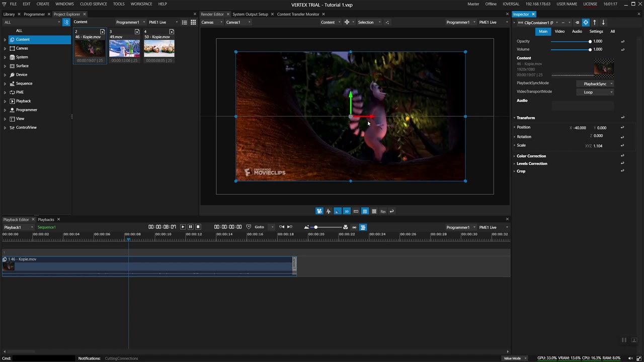
Task: Open the Video tab in Inspector
Action: [x=559, y=31]
